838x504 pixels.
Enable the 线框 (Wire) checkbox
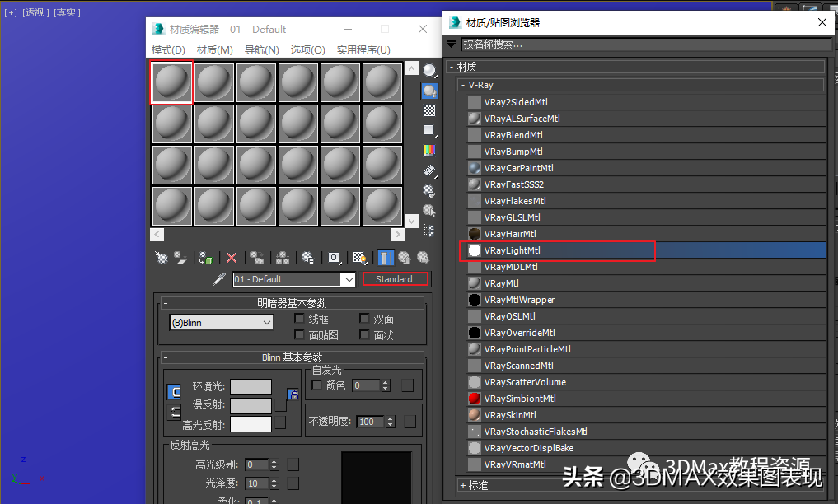(x=299, y=318)
